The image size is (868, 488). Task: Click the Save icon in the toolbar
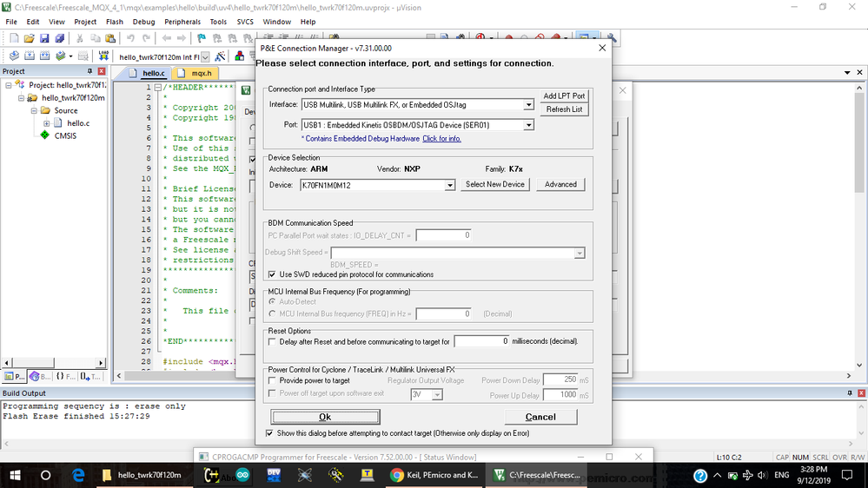click(44, 38)
